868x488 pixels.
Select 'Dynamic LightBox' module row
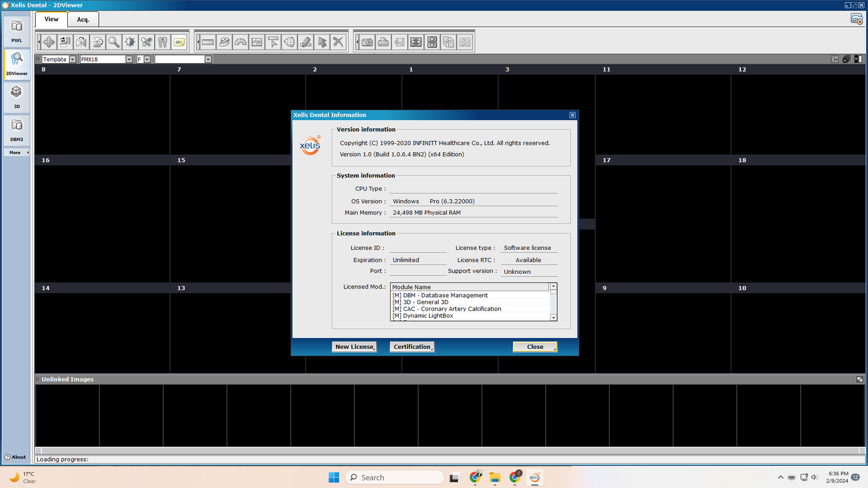(x=470, y=316)
